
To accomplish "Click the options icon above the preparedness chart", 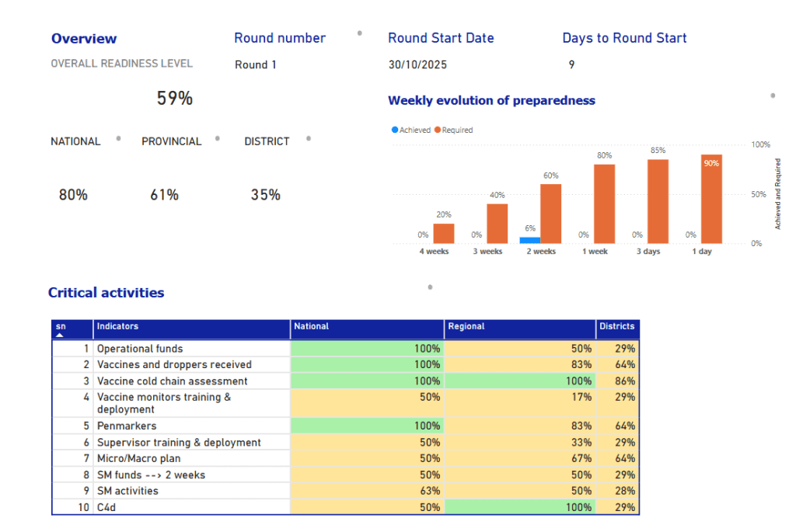I will click(x=772, y=95).
